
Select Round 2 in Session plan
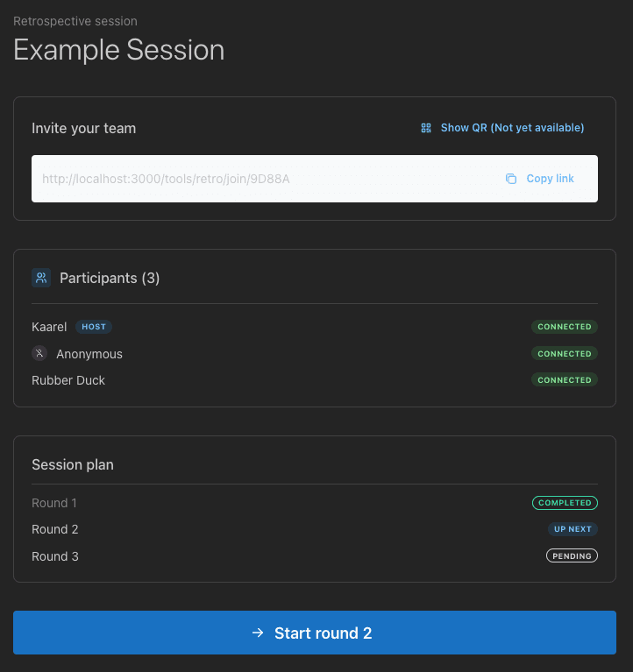click(55, 529)
